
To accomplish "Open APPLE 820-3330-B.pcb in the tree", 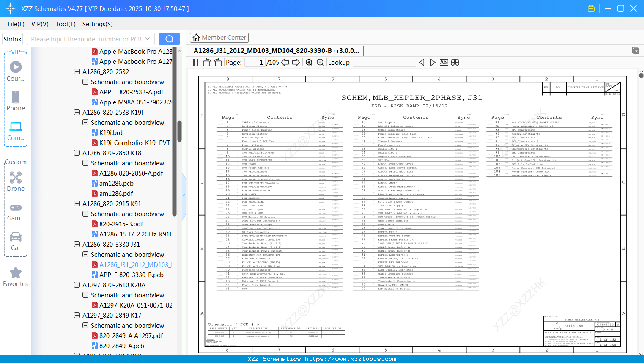I will tap(131, 275).
